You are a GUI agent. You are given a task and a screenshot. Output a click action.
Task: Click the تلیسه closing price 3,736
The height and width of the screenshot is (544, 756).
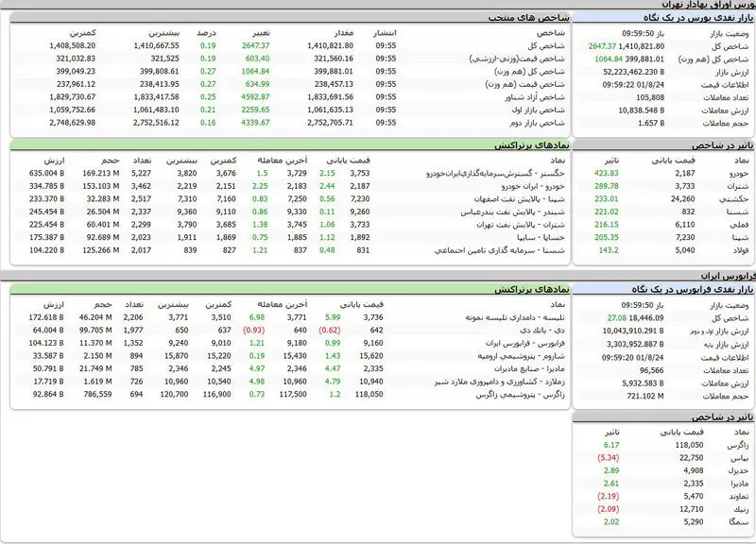(x=373, y=317)
